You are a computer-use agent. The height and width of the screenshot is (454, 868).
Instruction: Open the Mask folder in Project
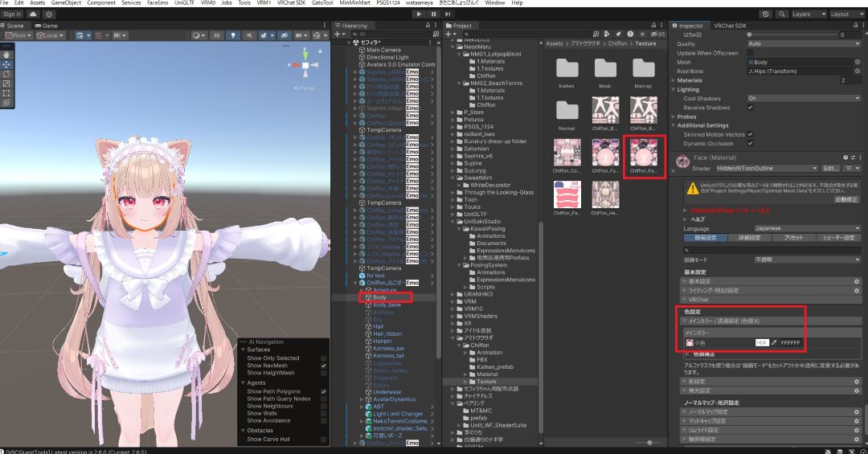605,73
